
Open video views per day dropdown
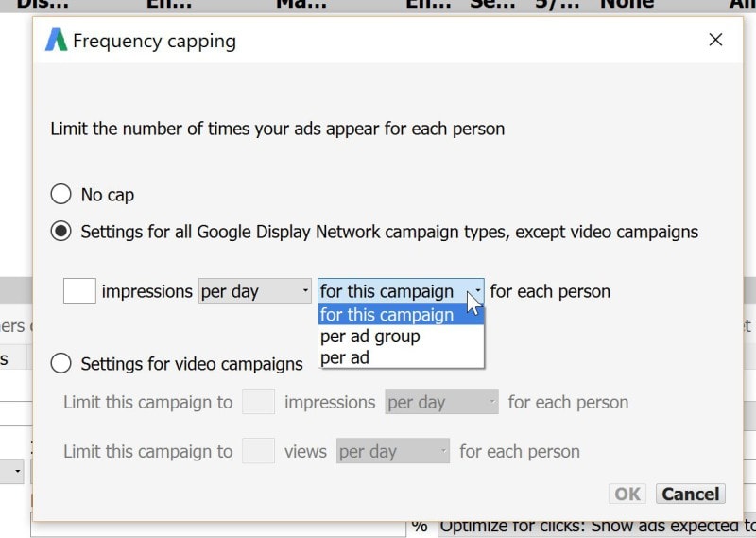pyautogui.click(x=392, y=452)
